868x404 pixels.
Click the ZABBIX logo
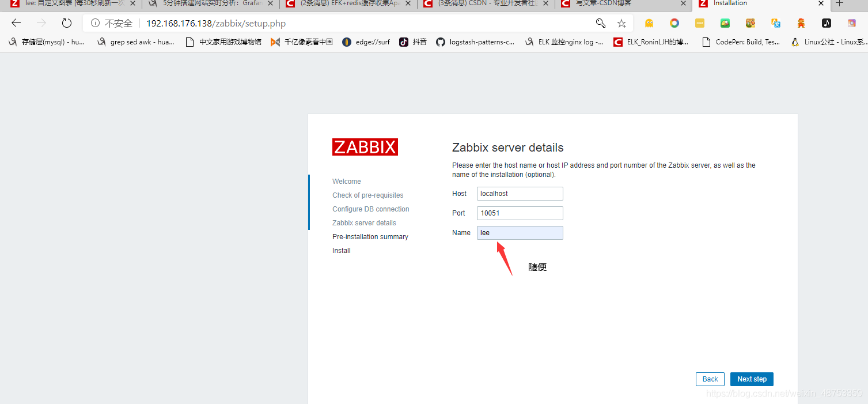[x=365, y=147]
